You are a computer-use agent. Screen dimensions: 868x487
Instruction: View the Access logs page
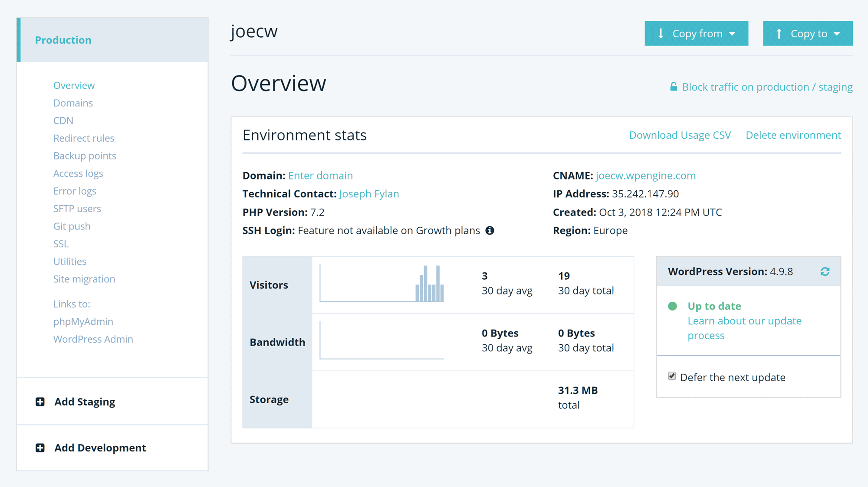tap(78, 173)
